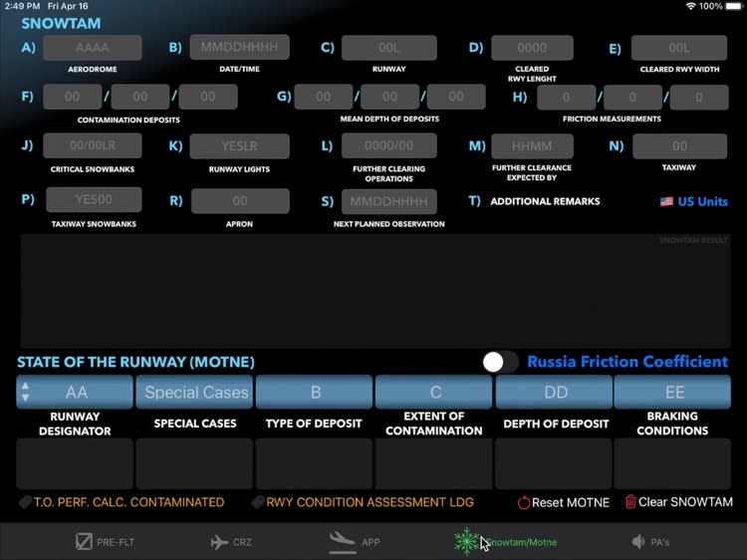This screenshot has width=747, height=560.
Task: Click first Friction Measurements field in H
Action: pos(566,98)
